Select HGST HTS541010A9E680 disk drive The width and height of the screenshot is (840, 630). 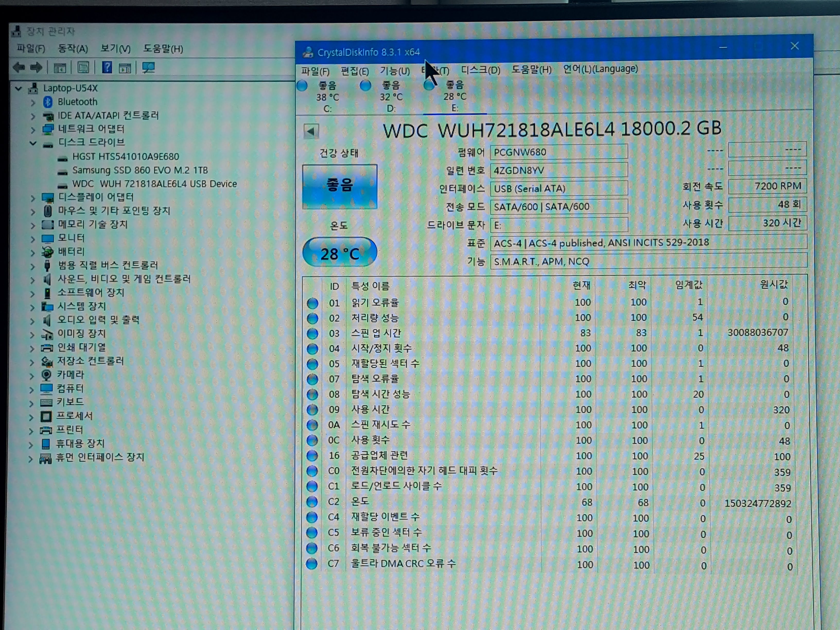coord(126,156)
